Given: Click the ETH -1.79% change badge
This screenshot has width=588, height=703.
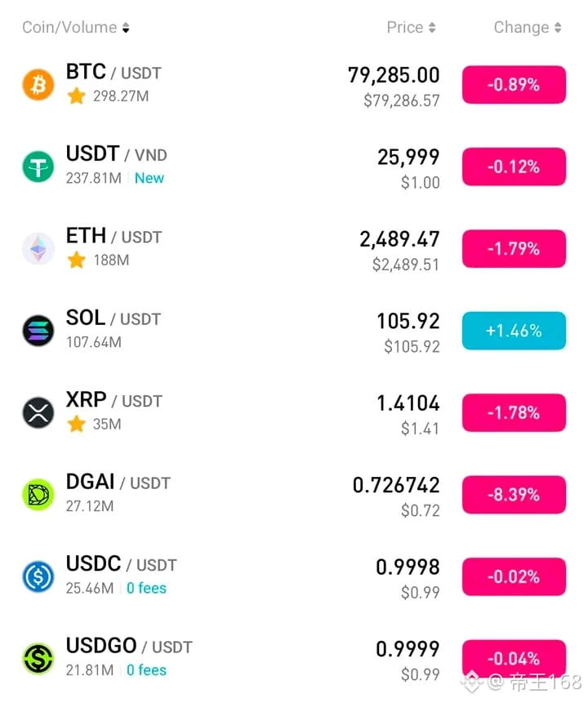Looking at the screenshot, I should (514, 249).
